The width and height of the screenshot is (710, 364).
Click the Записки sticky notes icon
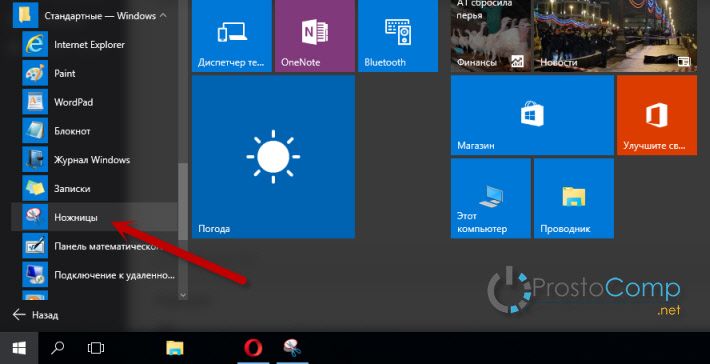(35, 188)
